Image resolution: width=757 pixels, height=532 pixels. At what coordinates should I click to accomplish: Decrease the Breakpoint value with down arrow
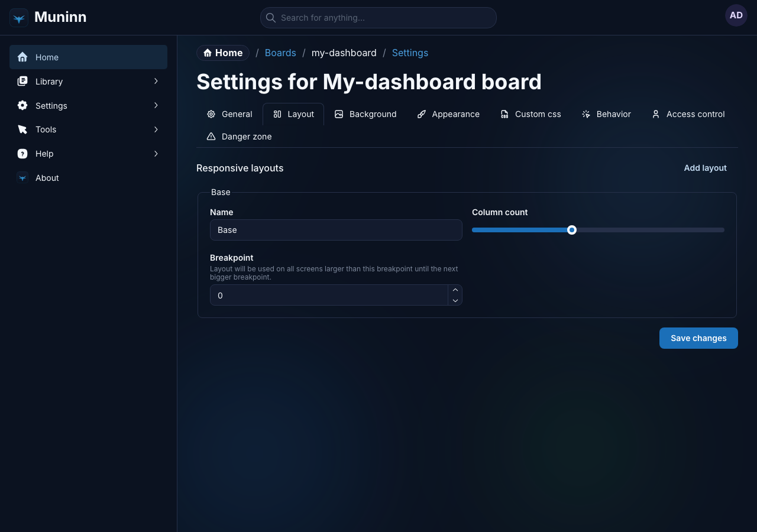455,300
